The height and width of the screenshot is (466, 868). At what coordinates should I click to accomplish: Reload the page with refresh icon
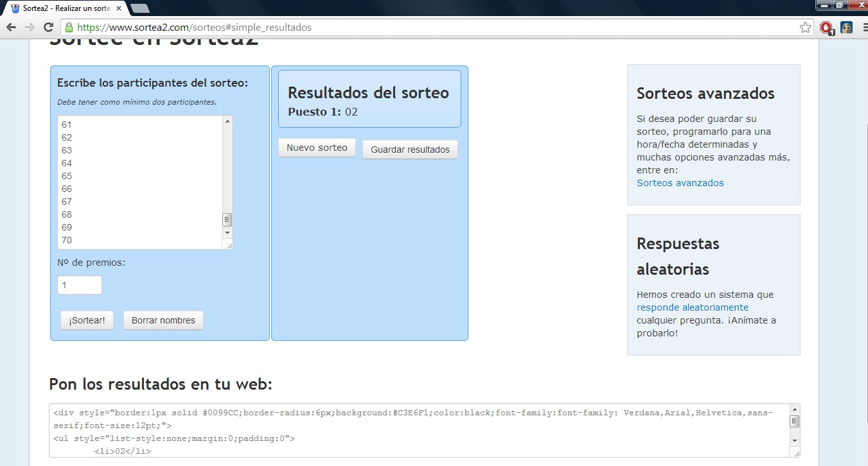click(x=48, y=28)
